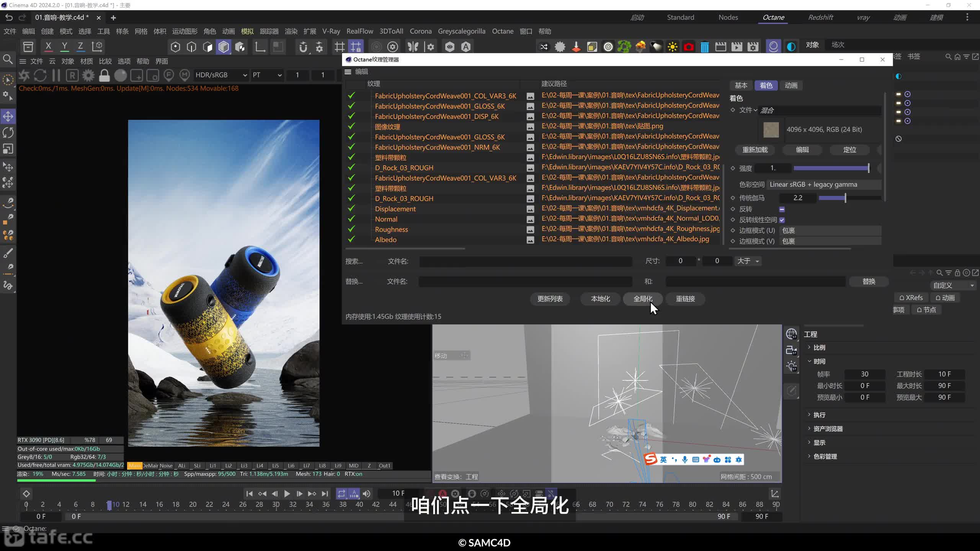Image resolution: width=980 pixels, height=551 pixels.
Task: Toggle timeline sound speaker icon
Action: tap(366, 494)
